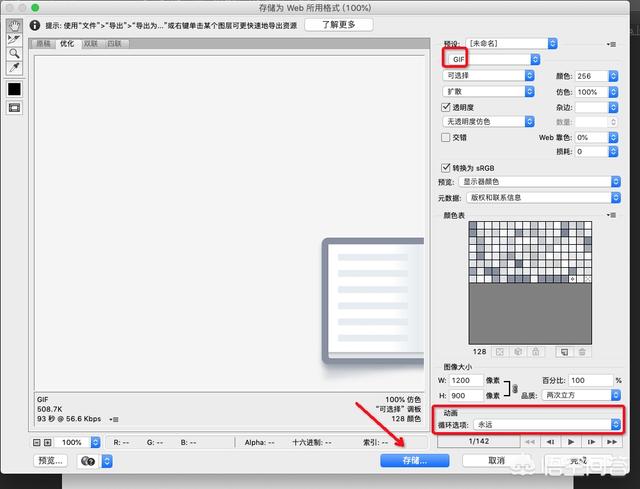
Task: Select the first swatch in color table
Action: 473,225
